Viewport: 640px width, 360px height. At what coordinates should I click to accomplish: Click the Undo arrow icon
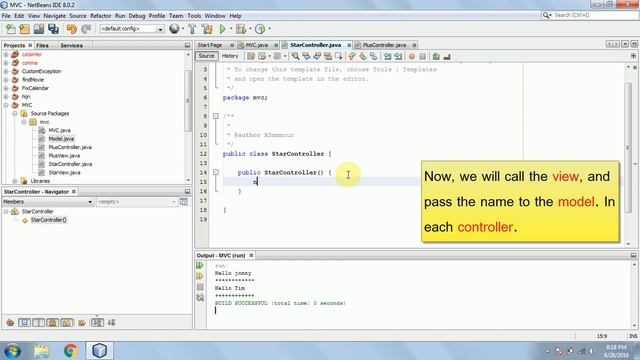click(x=72, y=29)
